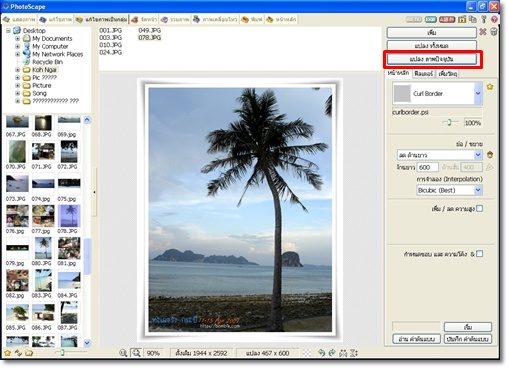Select 024.JPG in the batch file list
Viewport: 508px width, 368px height.
click(110, 52)
